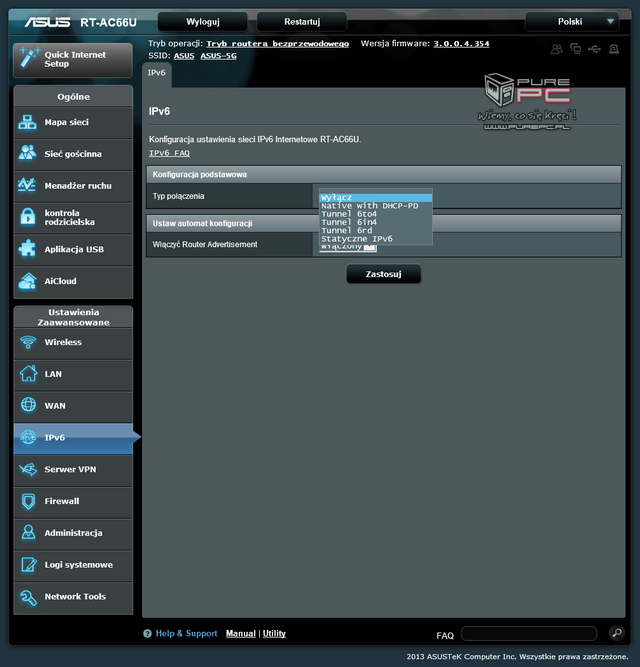The width and height of the screenshot is (640, 667).
Task: Open Sieć gościnna guest network icon
Action: 28,154
